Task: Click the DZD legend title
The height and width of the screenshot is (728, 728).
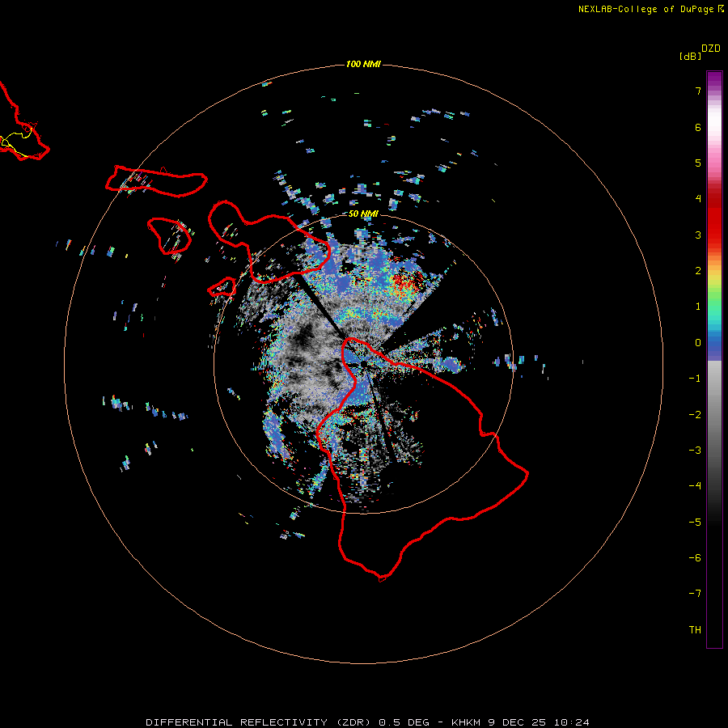Action: coord(711,49)
